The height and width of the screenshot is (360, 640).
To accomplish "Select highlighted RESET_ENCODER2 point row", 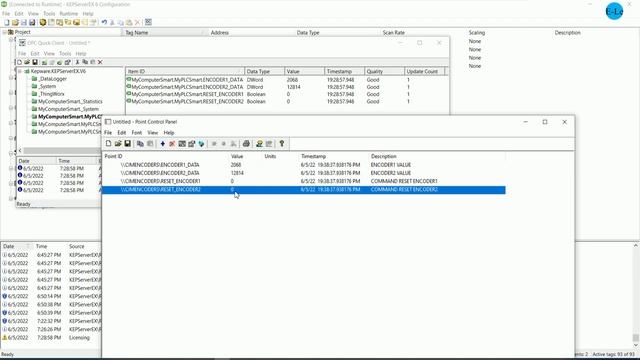I will (x=304, y=190).
